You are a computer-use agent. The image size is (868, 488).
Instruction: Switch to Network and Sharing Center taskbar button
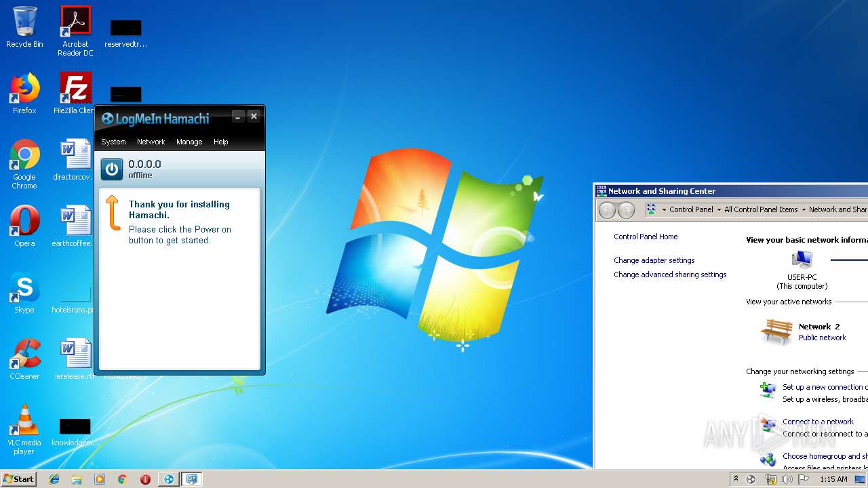(x=192, y=479)
